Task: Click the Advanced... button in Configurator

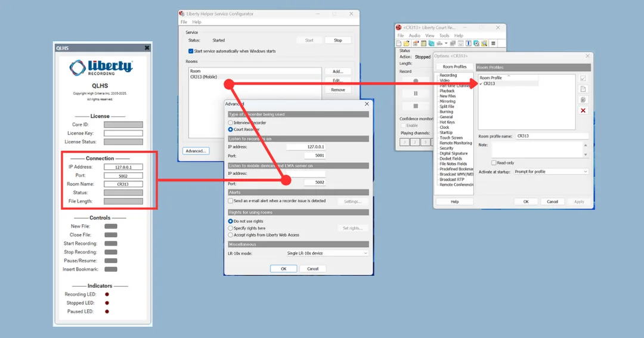Action: click(x=196, y=151)
